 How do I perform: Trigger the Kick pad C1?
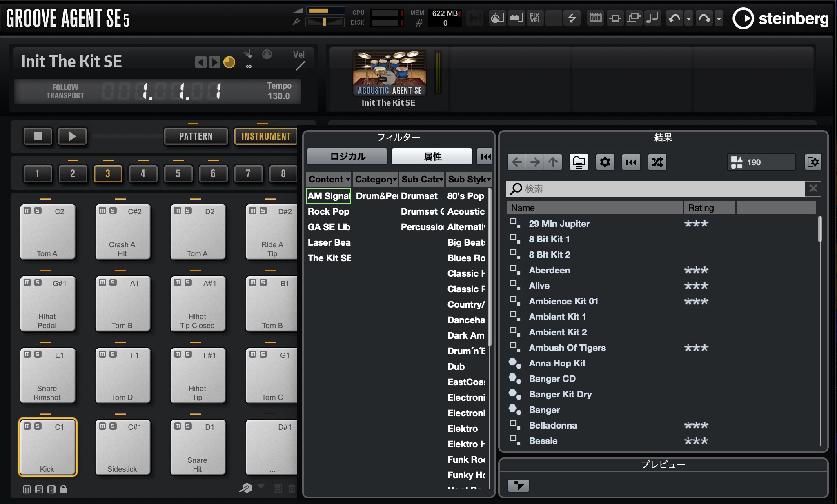pos(47,447)
